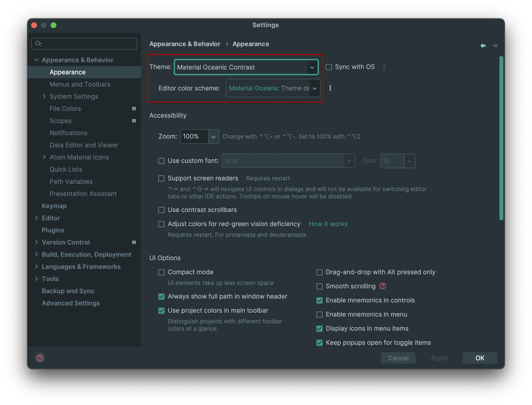Open the Zoom percentage dropdown
Screen dimensions: 532x405
pyautogui.click(x=213, y=137)
